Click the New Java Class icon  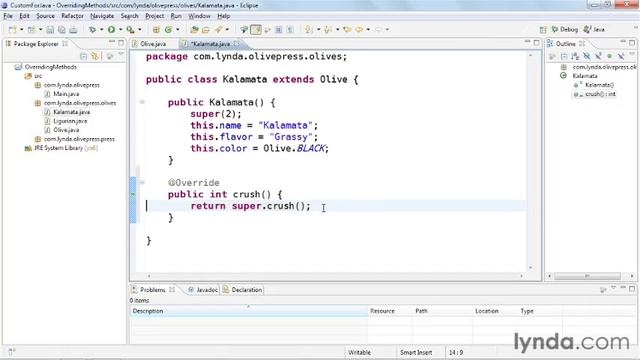click(168, 29)
